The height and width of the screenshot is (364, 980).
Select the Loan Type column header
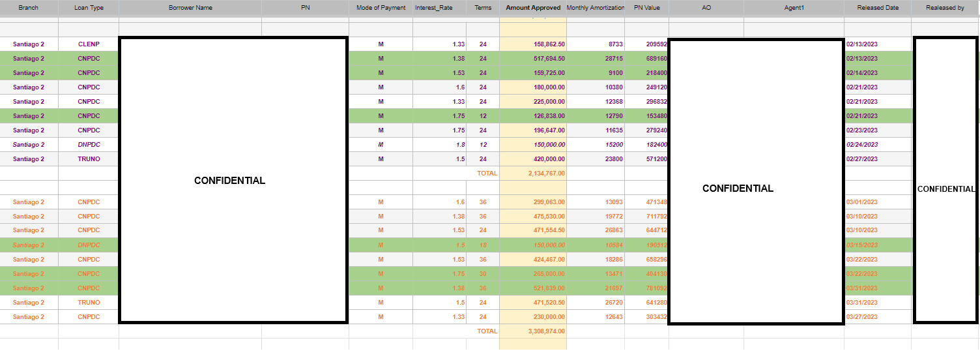pyautogui.click(x=89, y=8)
